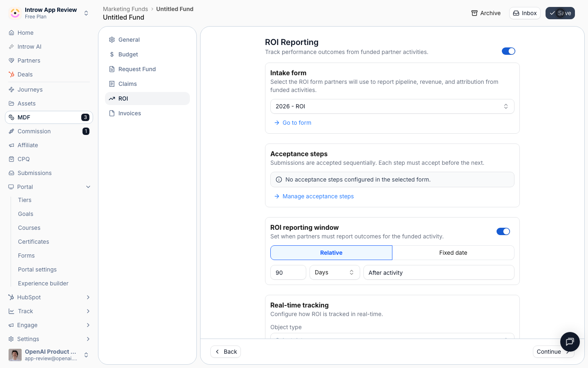
Task: Click the Invoices file icon
Action: [112, 113]
